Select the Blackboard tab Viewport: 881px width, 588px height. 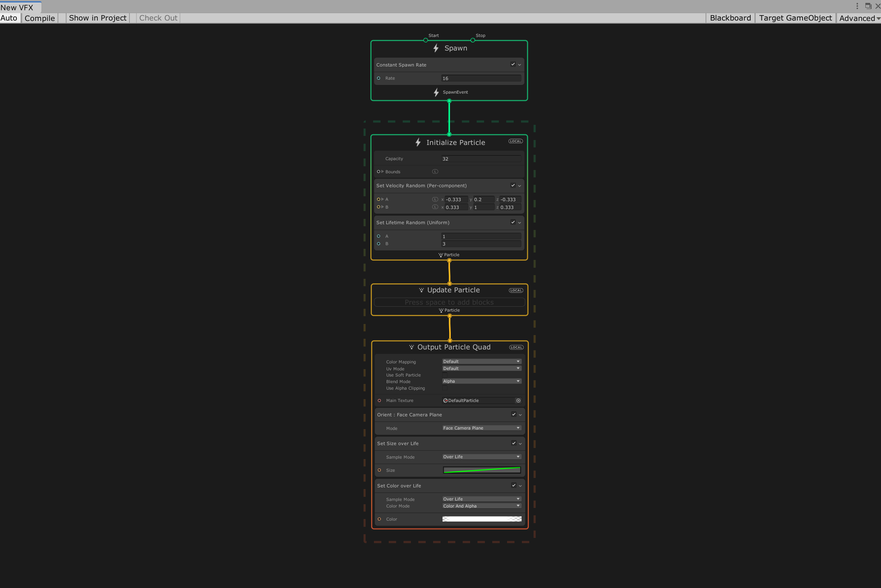pyautogui.click(x=730, y=18)
